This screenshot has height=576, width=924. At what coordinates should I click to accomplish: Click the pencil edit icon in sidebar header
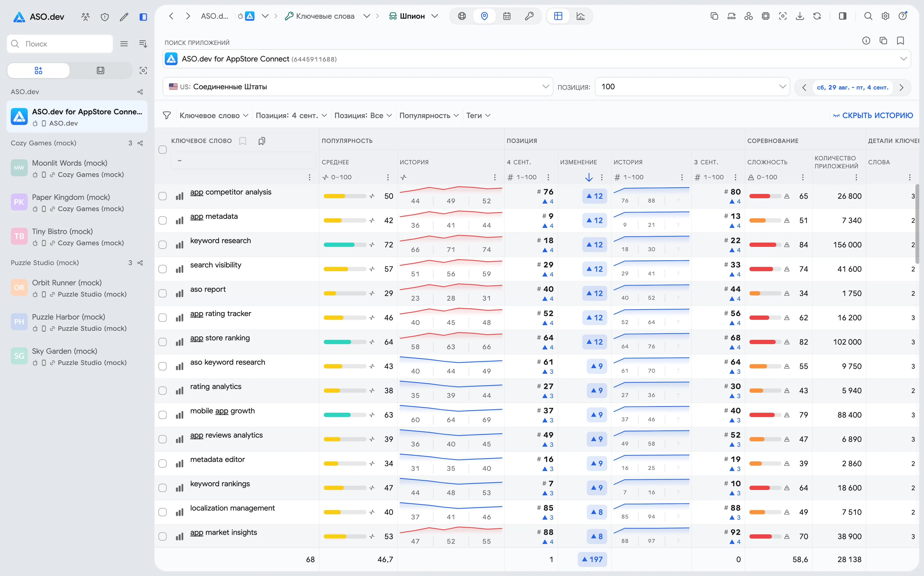click(124, 17)
